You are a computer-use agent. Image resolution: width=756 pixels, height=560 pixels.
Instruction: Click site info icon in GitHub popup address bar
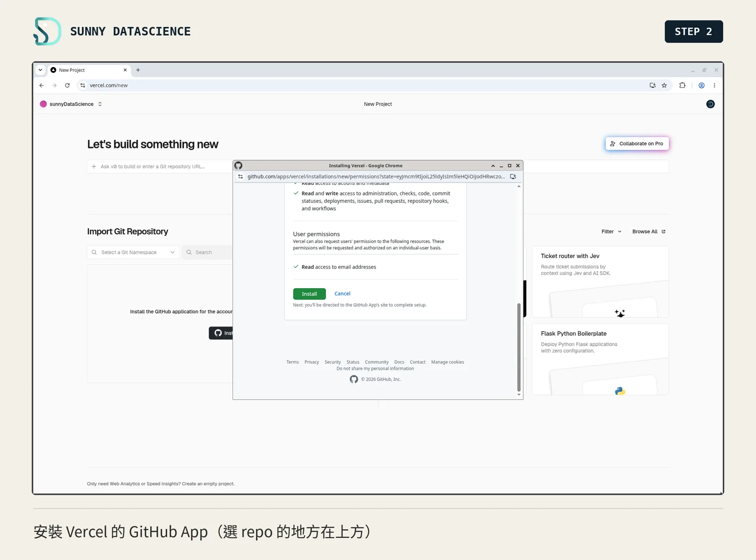pos(241,177)
